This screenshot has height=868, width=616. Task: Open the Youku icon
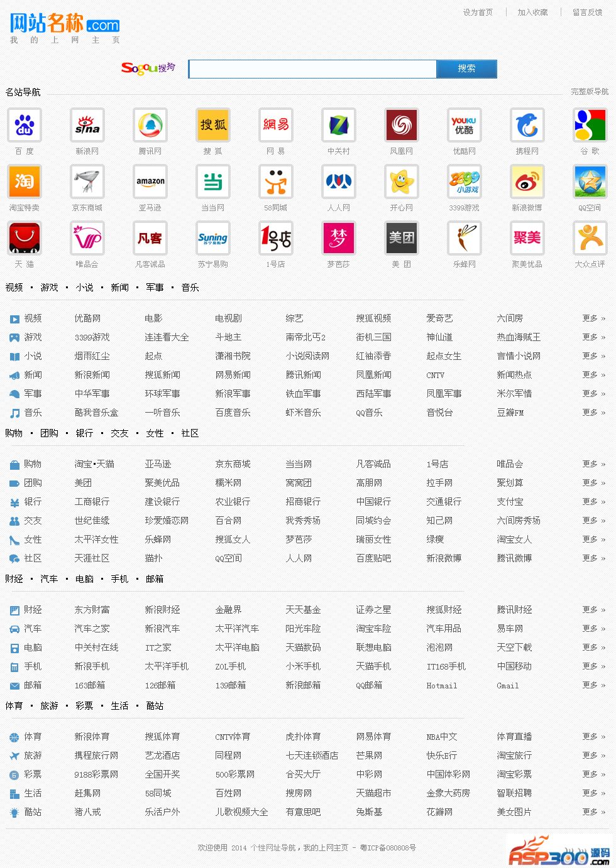[465, 125]
